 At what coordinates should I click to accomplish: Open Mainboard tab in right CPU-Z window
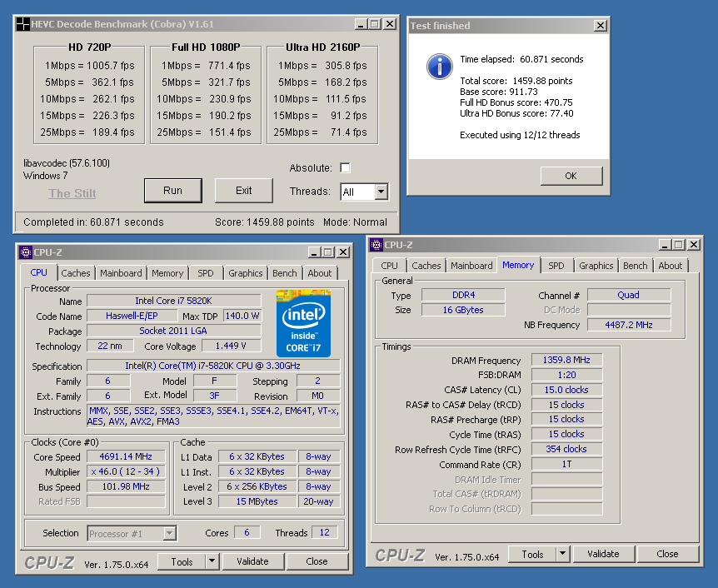point(471,266)
